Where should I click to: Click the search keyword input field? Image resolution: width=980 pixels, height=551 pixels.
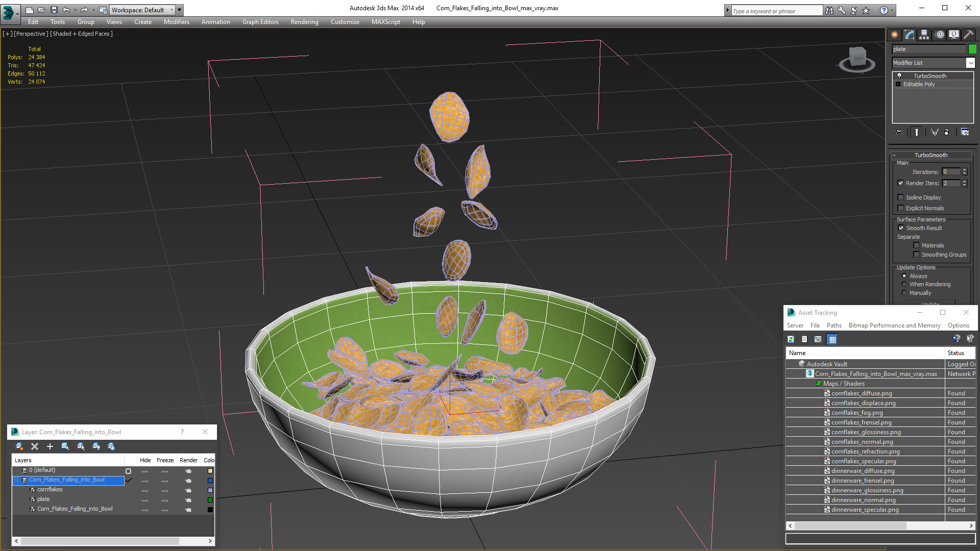776,11
